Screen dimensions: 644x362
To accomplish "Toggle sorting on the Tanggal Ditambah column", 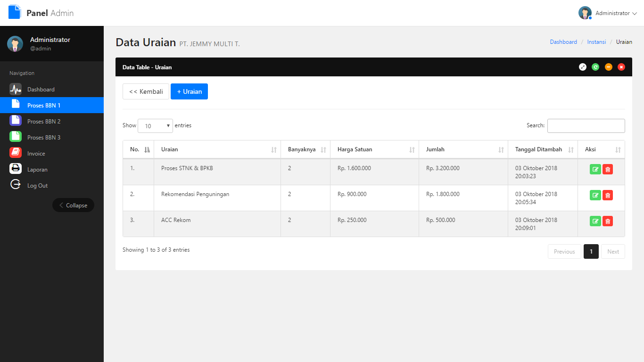I will [543, 149].
